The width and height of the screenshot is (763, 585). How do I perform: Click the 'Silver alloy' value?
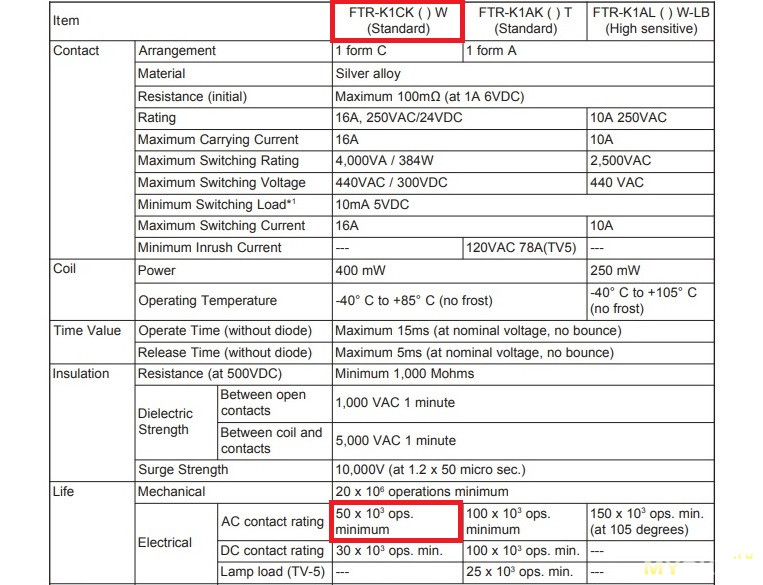tap(523, 73)
